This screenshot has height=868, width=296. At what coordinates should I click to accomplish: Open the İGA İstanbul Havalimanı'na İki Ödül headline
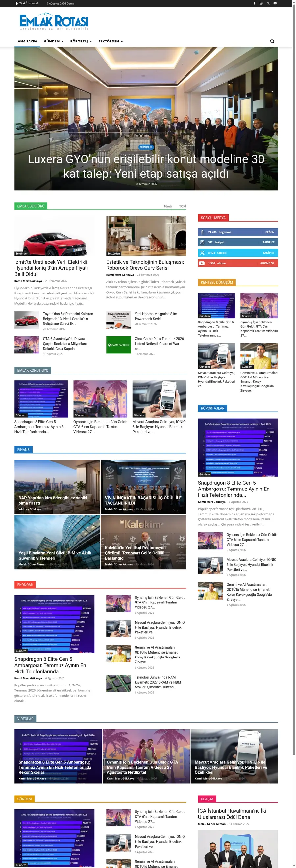232,814
